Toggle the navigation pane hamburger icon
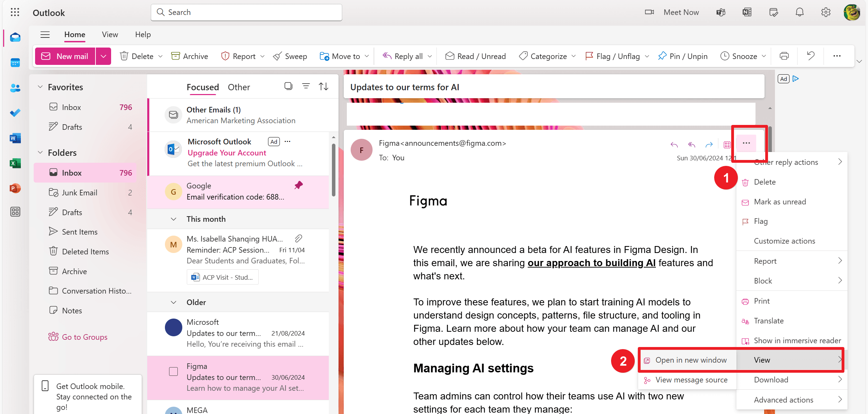868x414 pixels. [45, 34]
